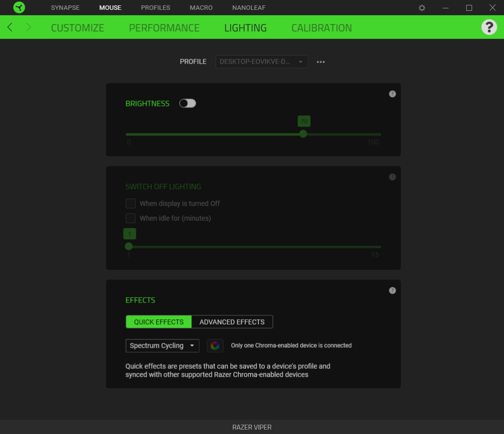Toggle the Brightness switch
Screen dimensions: 504x434
188,103
